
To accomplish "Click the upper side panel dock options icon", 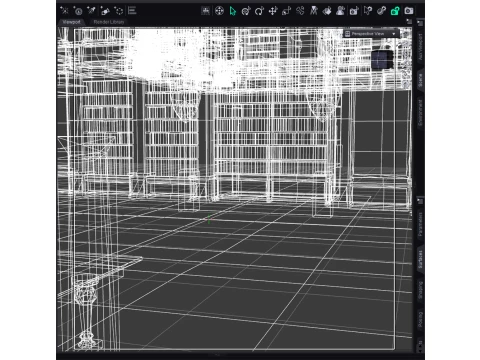I will pyautogui.click(x=420, y=23).
